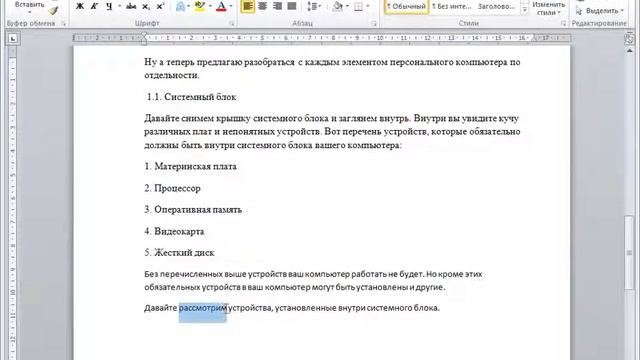Image resolution: width=640 pixels, height=360 pixels.
Task: Click vertical scrollbar thumb
Action: point(629,252)
